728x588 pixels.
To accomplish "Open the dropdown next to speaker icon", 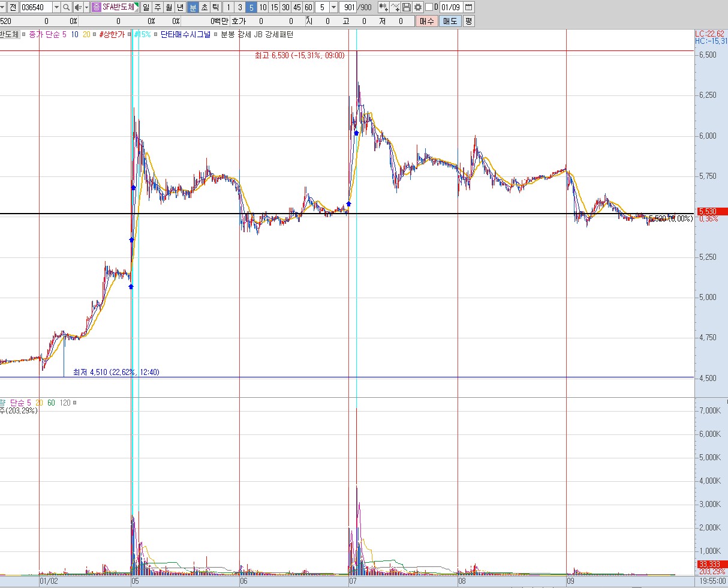I will coord(87,7).
